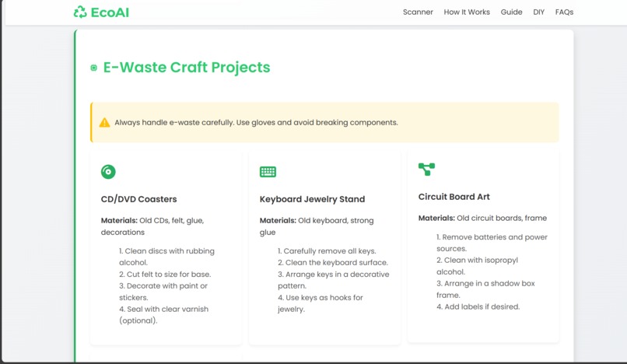Click the chip icon beside E-Waste heading

point(93,68)
